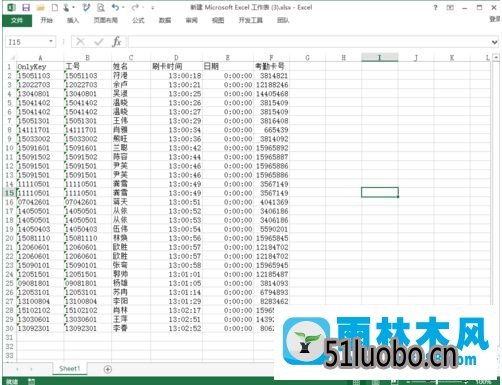The width and height of the screenshot is (502, 385).
Task: Click cell A1 containing OnlyKey
Action: pyautogui.click(x=40, y=66)
